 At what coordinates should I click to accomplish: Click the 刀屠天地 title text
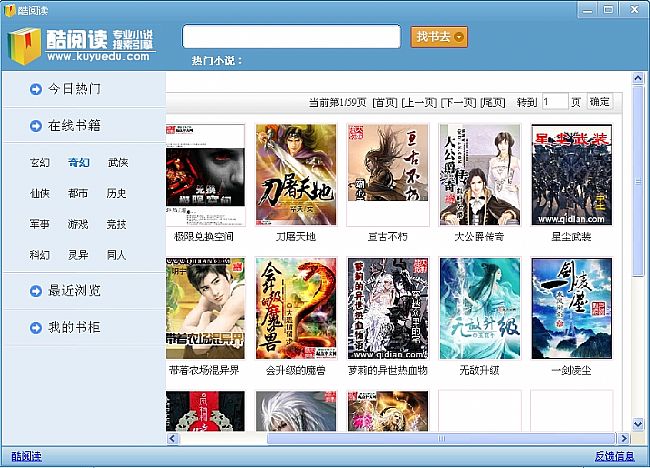click(296, 237)
